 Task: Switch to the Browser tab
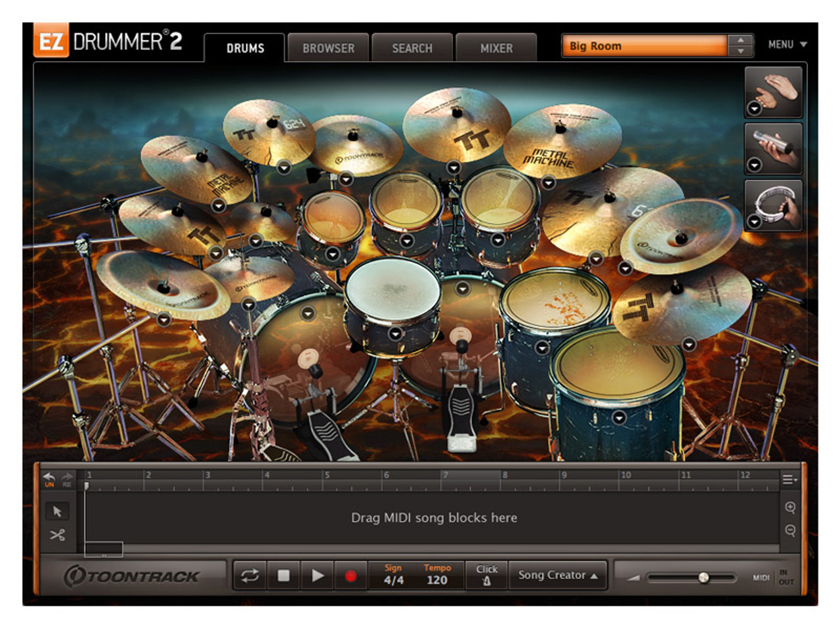tap(328, 48)
